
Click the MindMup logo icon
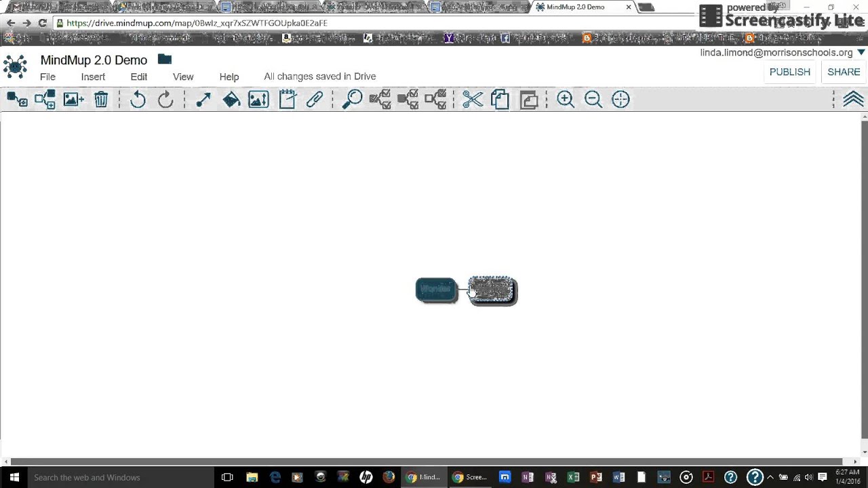pos(15,66)
